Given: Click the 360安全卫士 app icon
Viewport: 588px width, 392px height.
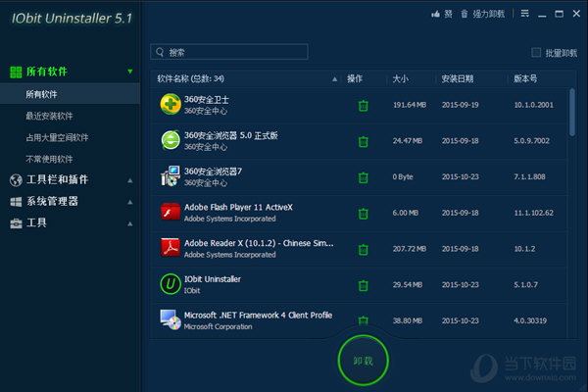Looking at the screenshot, I should [171, 104].
